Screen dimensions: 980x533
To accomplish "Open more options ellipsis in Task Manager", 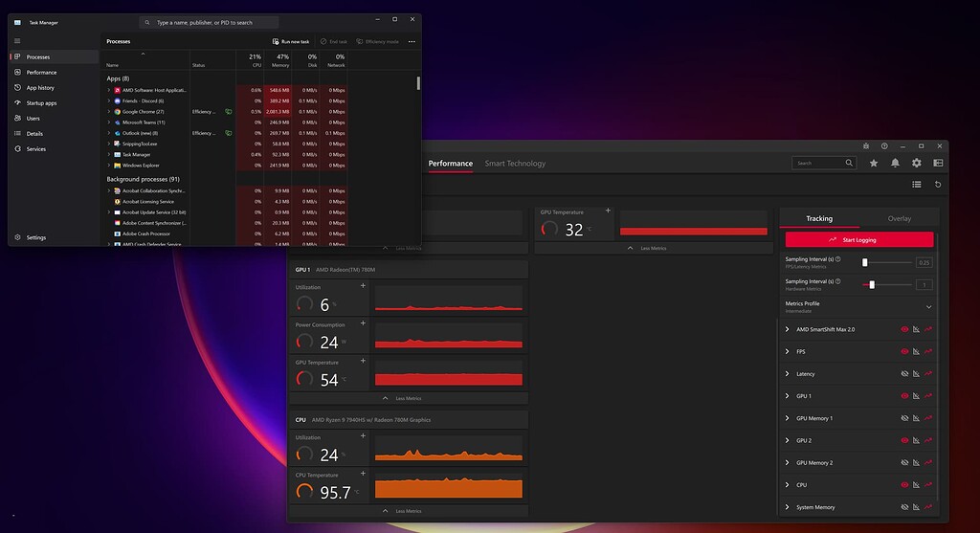I will click(x=412, y=42).
